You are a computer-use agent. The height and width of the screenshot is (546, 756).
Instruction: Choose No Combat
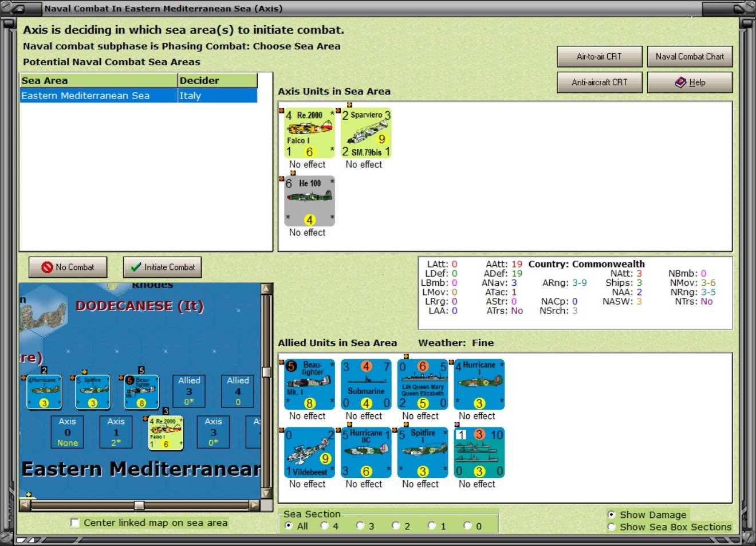(x=68, y=267)
